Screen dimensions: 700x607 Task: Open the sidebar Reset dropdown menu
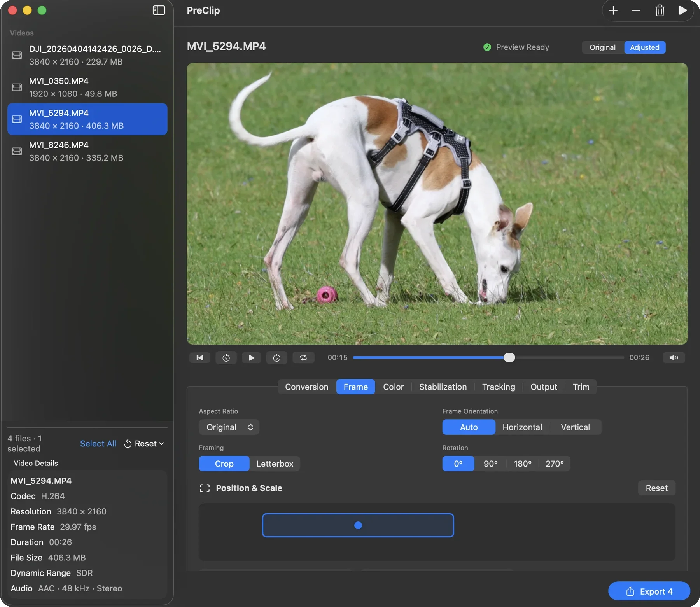click(x=144, y=443)
